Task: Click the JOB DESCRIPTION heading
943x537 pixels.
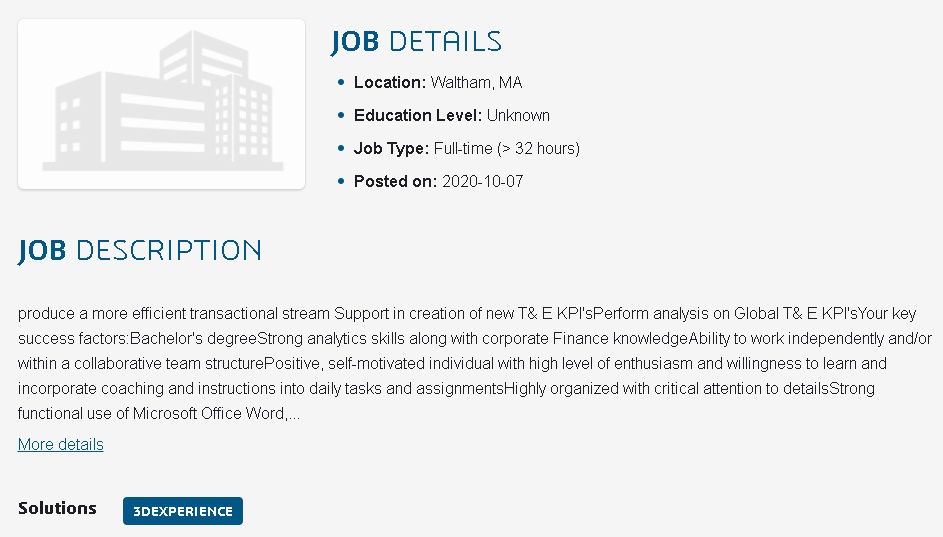Action: coord(140,250)
